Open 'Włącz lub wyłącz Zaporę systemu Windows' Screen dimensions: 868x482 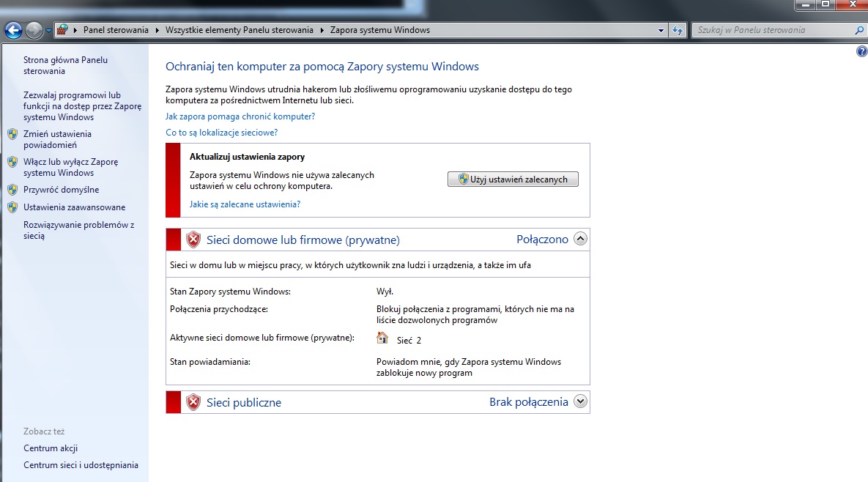click(x=70, y=167)
